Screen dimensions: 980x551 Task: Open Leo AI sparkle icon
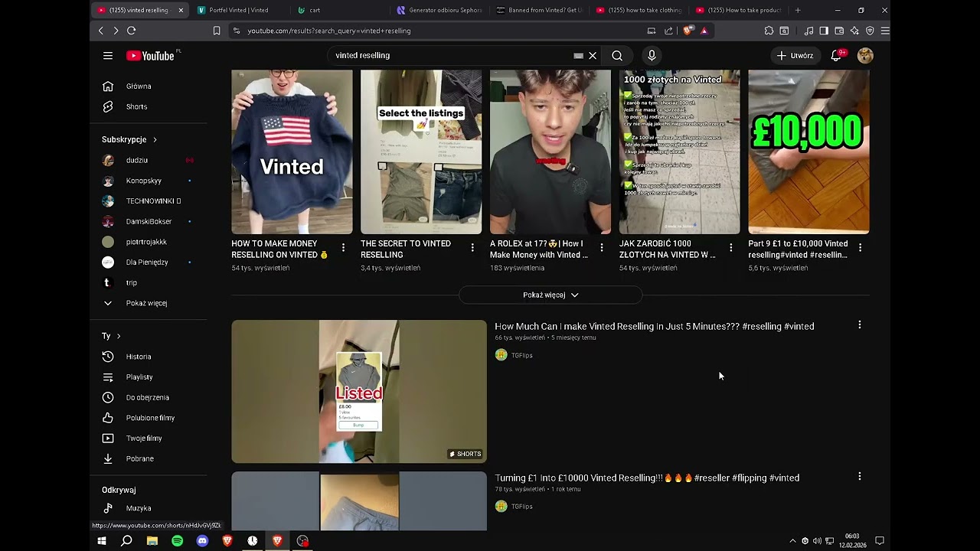pyautogui.click(x=854, y=31)
